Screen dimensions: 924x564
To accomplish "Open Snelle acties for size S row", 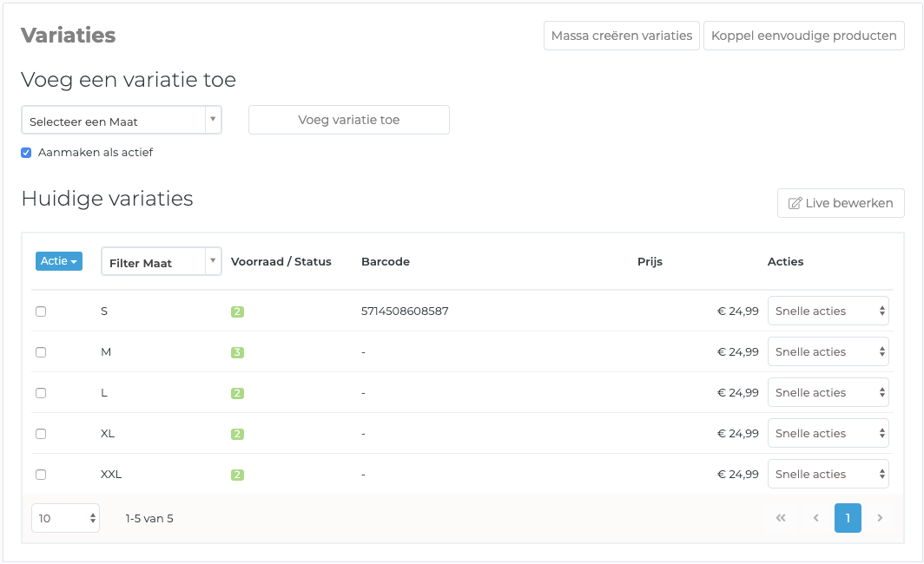I will click(828, 311).
